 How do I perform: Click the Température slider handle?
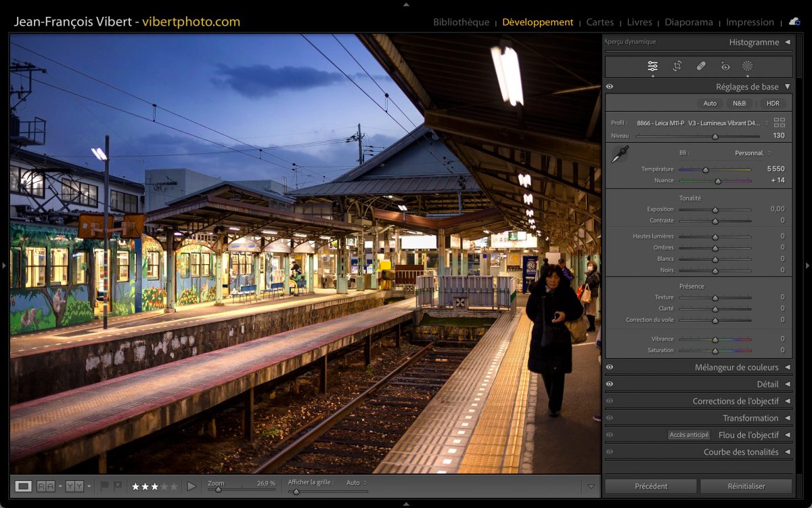point(705,169)
